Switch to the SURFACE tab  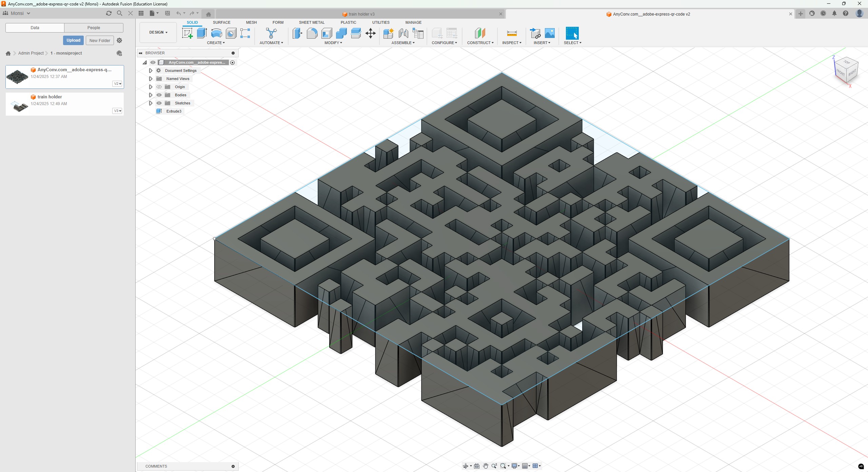221,22
